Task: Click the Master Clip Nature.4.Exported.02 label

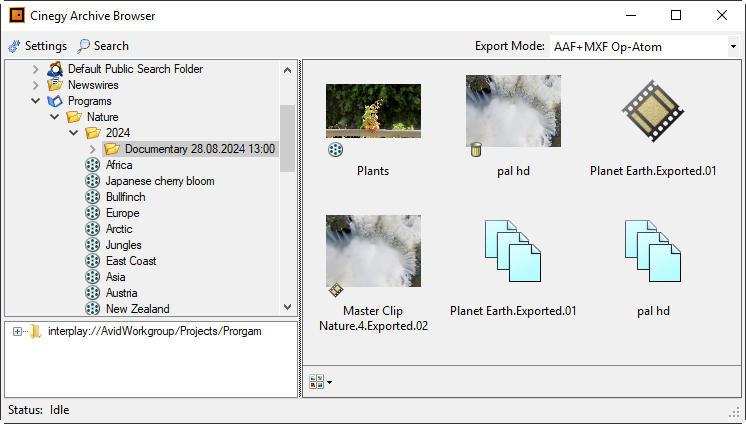Action: [373, 318]
